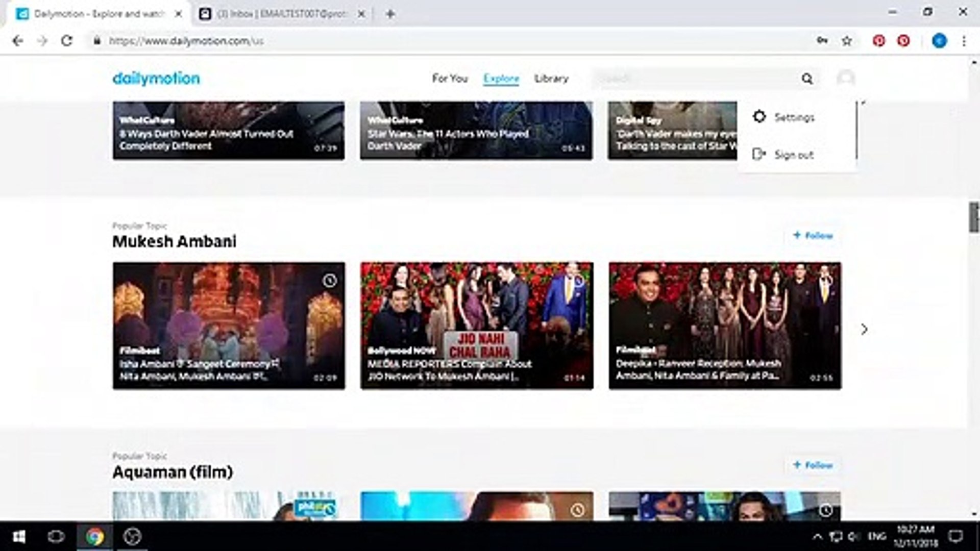980x551 pixels.
Task: Follow the Aquaman (film) topic
Action: coord(813,465)
